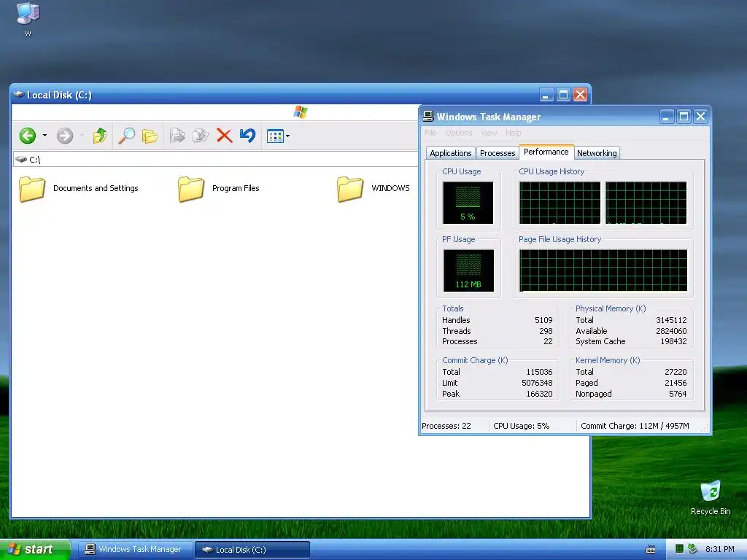
Task: Select the WINDOWS folder icon
Action: pos(350,189)
